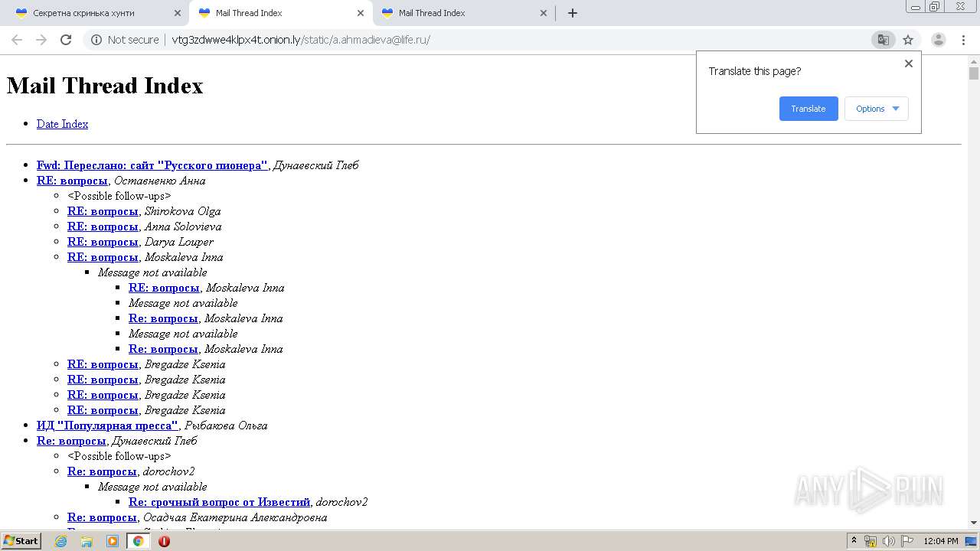Open the Action Center flag icon
Image resolution: width=980 pixels, height=551 pixels.
tap(907, 541)
